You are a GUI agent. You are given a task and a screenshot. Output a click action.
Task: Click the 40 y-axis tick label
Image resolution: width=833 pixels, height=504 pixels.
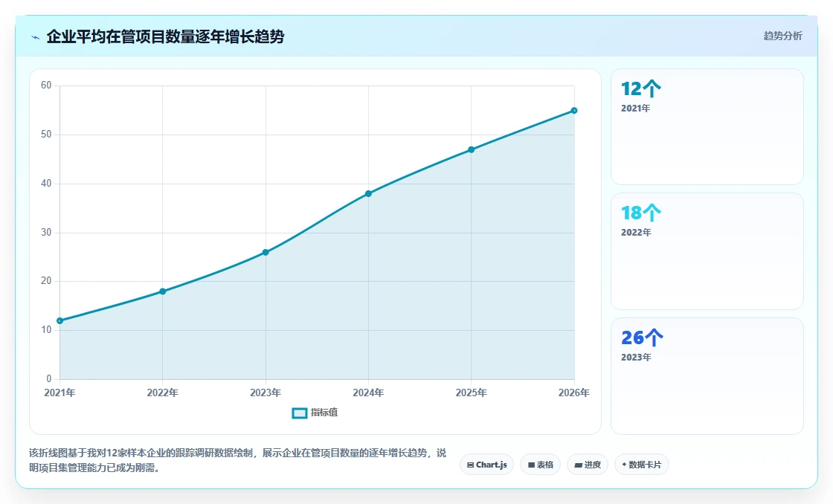(x=46, y=184)
